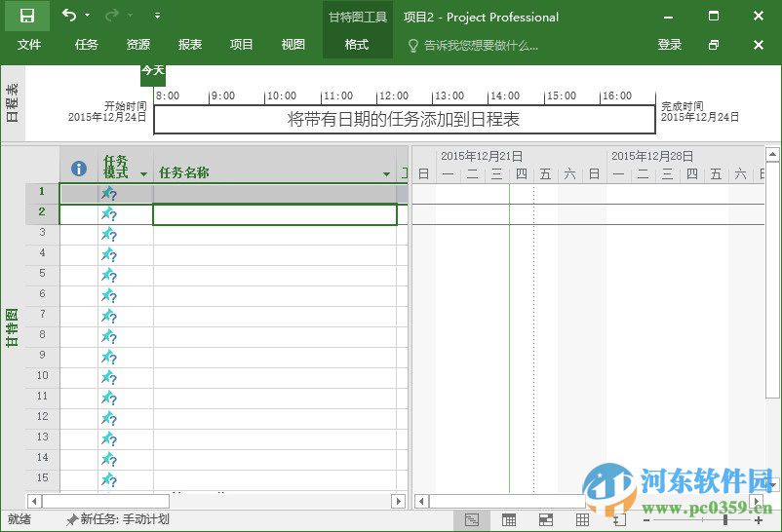Screen dimensions: 782x532
Task: Switch to Report view status icon
Action: 619,520
